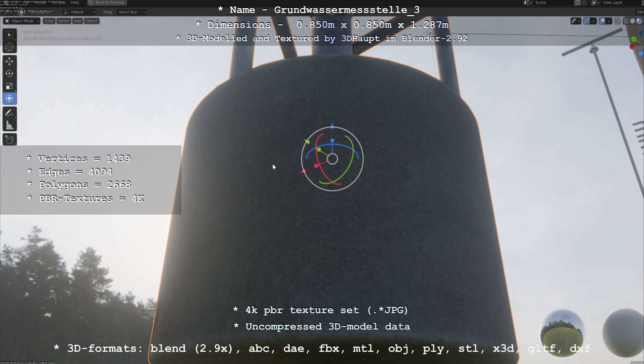Open the Default orientation dropdown
The width and height of the screenshot is (644, 364).
tap(79, 12)
